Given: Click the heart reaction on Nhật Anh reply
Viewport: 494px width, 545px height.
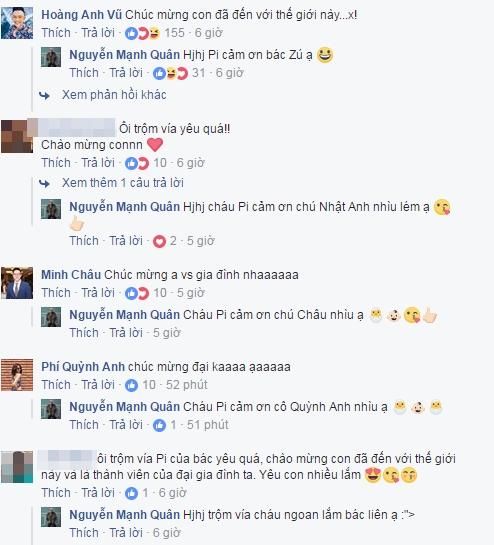Looking at the screenshot, I should point(159,241).
